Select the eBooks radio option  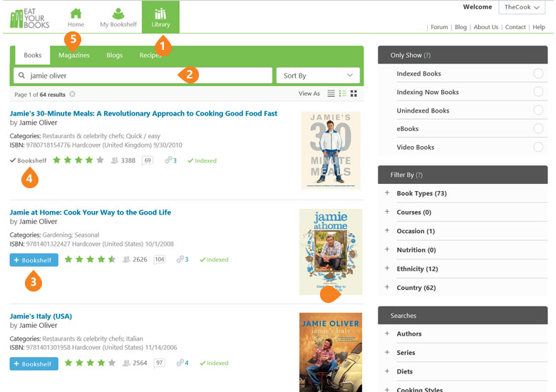point(538,128)
